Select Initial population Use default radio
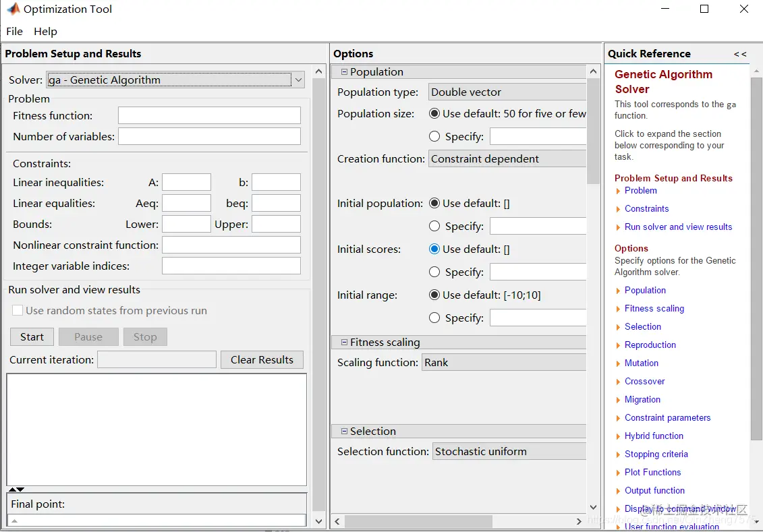This screenshot has width=763, height=532. coord(434,203)
